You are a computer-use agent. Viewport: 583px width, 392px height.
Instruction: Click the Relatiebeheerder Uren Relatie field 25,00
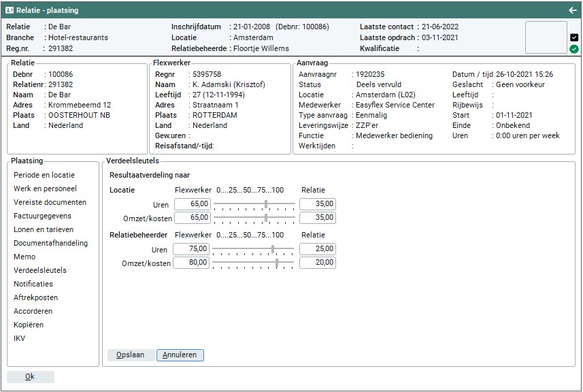point(316,249)
